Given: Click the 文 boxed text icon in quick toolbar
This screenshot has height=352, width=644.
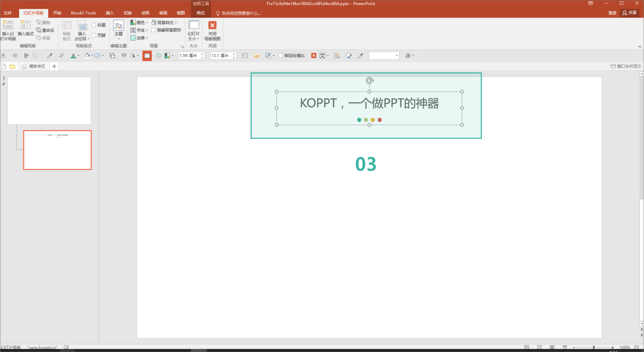Looking at the screenshot, I should pos(323,56).
